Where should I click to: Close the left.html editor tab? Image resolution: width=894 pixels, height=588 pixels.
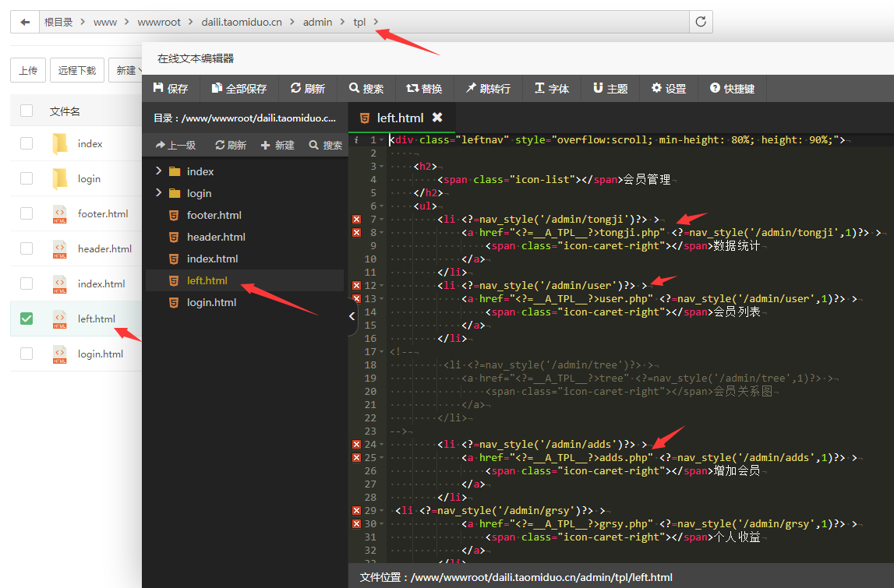point(437,117)
